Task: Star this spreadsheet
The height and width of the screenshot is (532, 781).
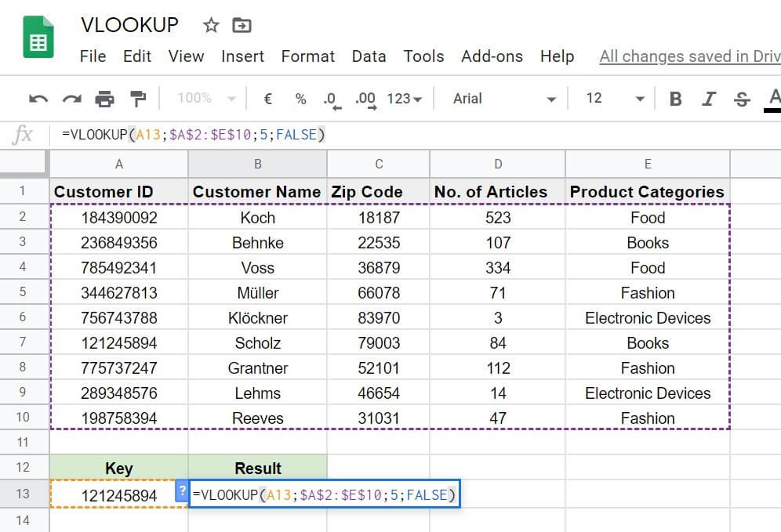Action: click(x=210, y=25)
